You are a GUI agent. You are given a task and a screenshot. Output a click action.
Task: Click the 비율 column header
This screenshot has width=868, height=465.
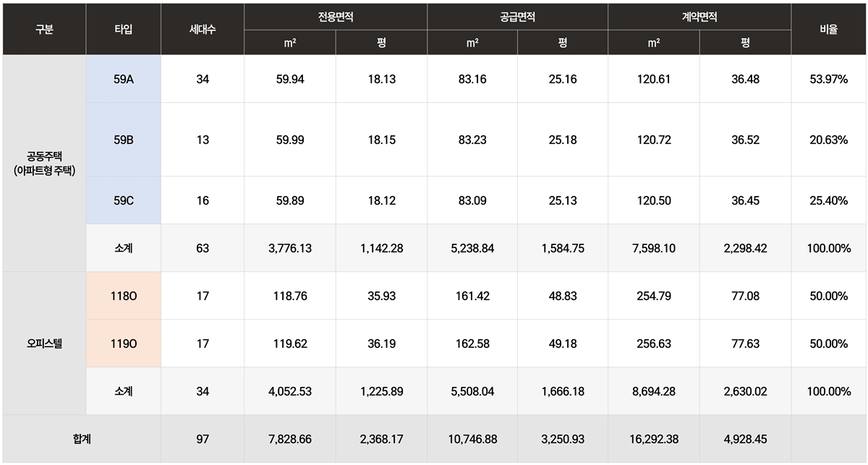(x=829, y=30)
